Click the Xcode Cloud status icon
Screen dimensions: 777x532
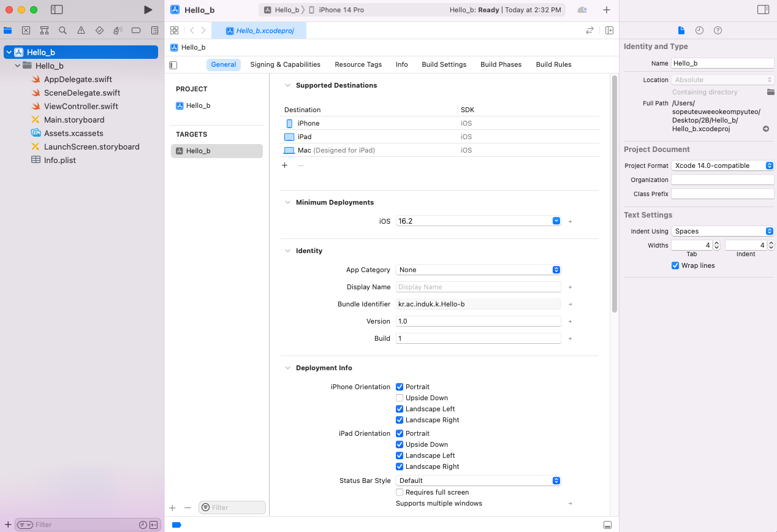[582, 10]
